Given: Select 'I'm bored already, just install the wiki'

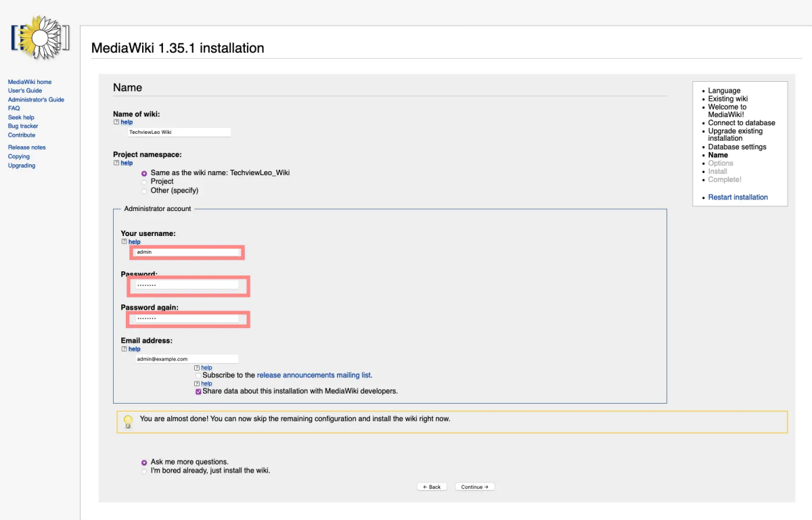Looking at the screenshot, I should pos(144,471).
